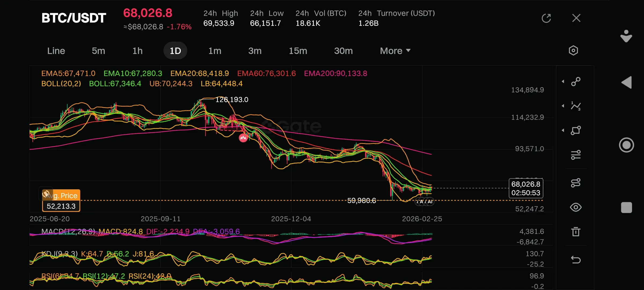The height and width of the screenshot is (290, 644).
Task: Toggle the linked drawing mode icon
Action: tap(576, 183)
